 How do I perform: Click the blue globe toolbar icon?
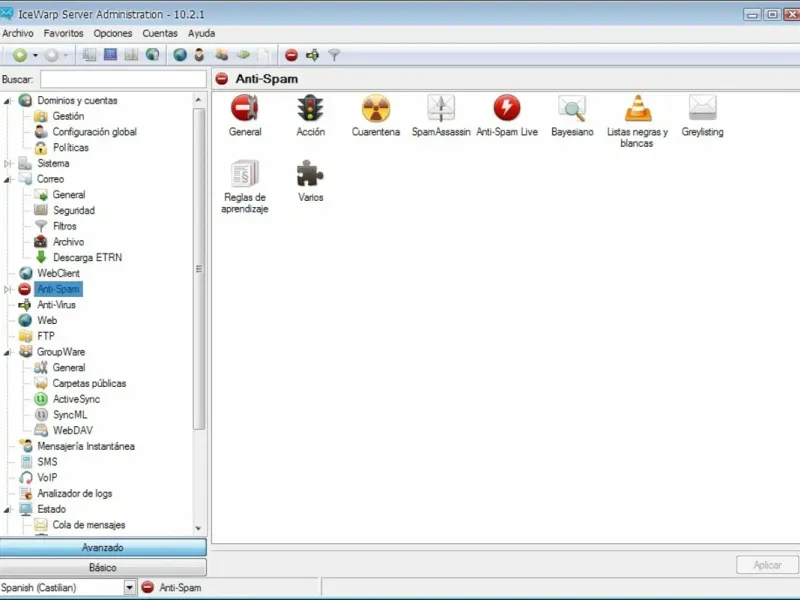pyautogui.click(x=180, y=55)
